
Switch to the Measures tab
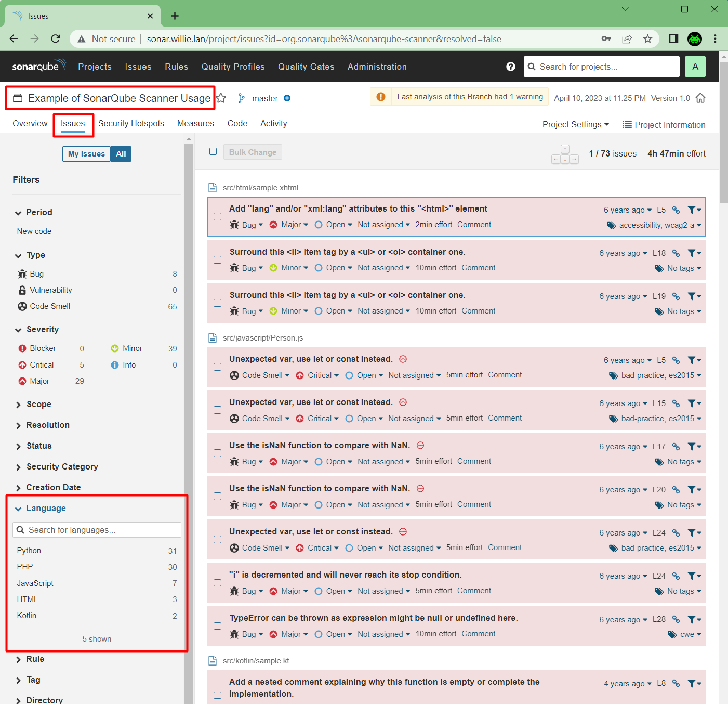(x=195, y=123)
